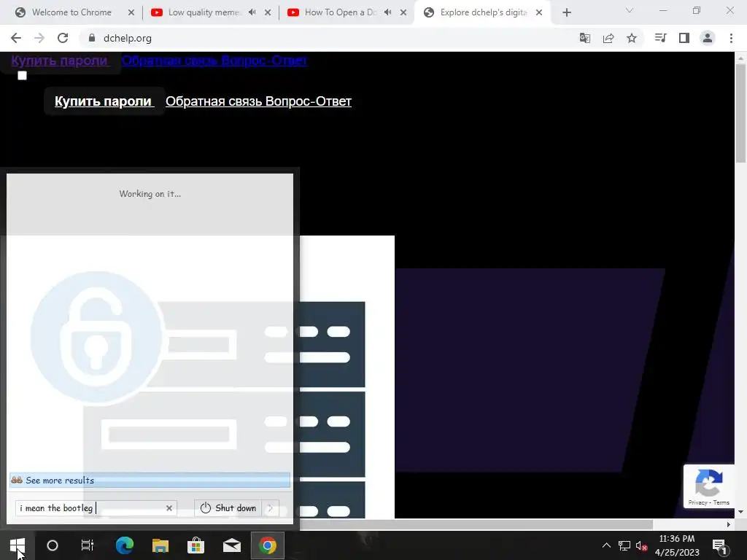Open the Chrome profile avatar
Screen dimensions: 747x560
708,38
